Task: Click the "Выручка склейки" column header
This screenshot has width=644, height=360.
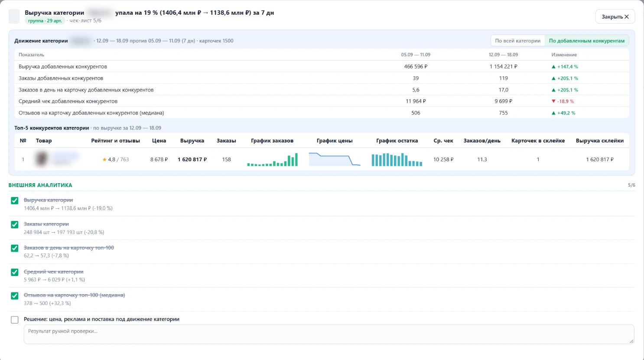Action: (x=600, y=141)
